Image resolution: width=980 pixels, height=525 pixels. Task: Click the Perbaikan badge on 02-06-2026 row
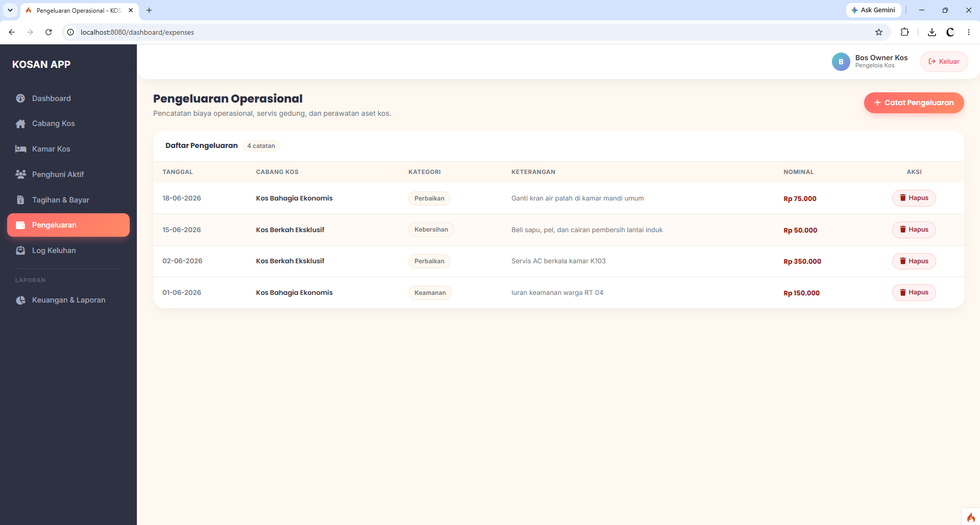(x=429, y=261)
